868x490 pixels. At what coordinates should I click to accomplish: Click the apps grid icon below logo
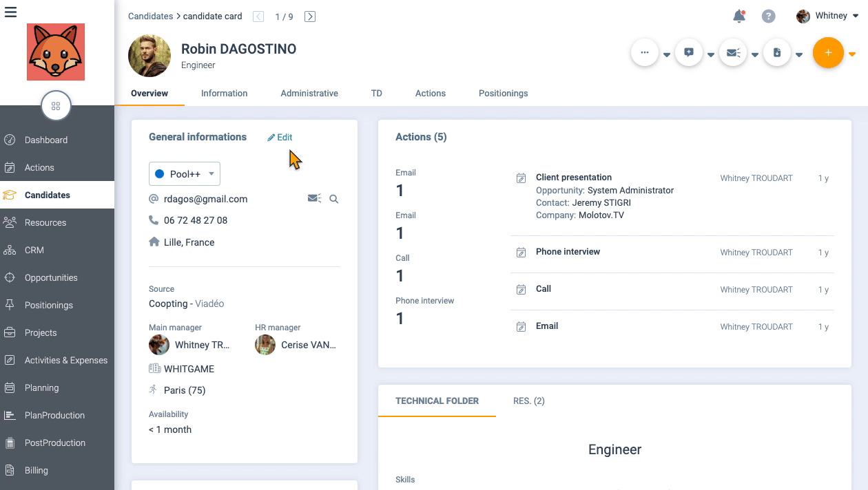click(x=56, y=106)
